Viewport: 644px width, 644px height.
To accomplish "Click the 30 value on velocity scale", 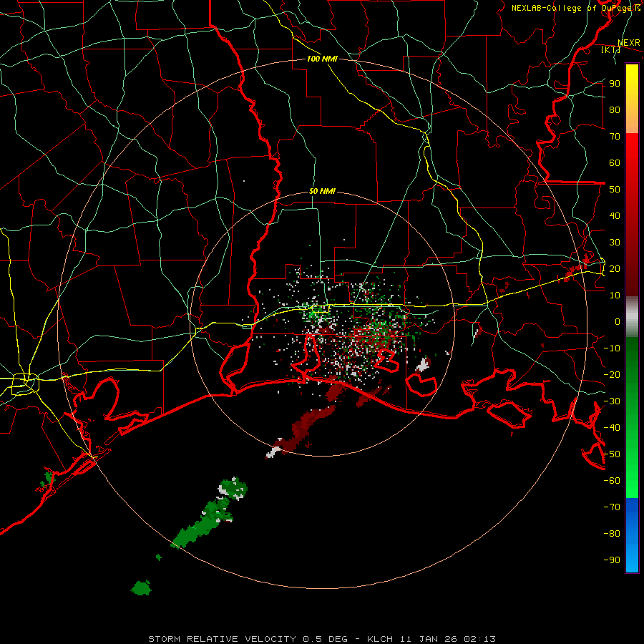I will (615, 243).
